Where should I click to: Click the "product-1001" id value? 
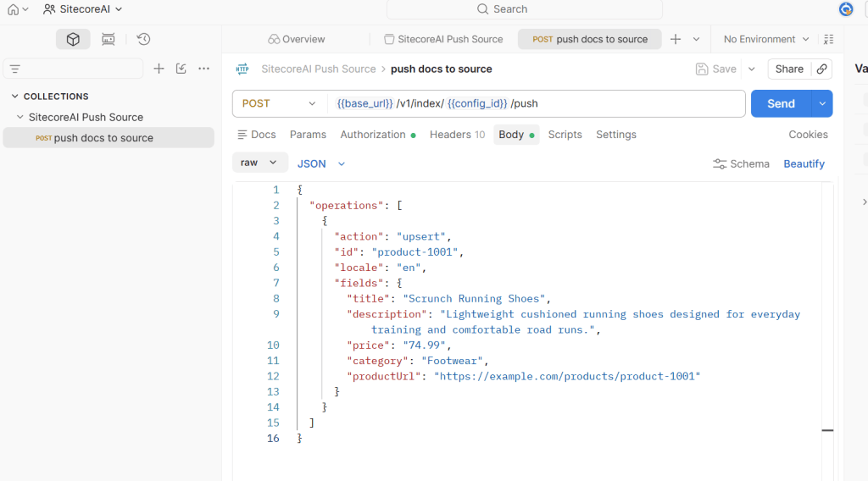click(x=415, y=252)
